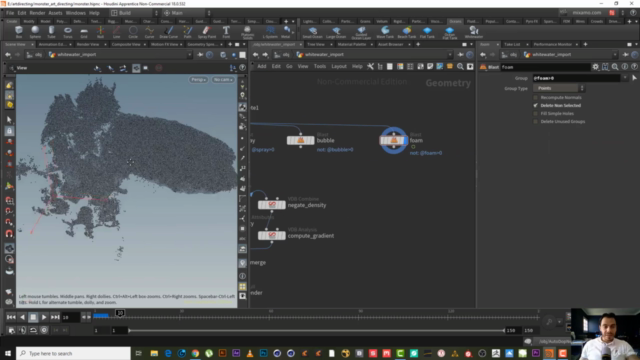The width and height of the screenshot is (640, 360).
Task: Select the L-System shelf tool
Action: click(270, 32)
